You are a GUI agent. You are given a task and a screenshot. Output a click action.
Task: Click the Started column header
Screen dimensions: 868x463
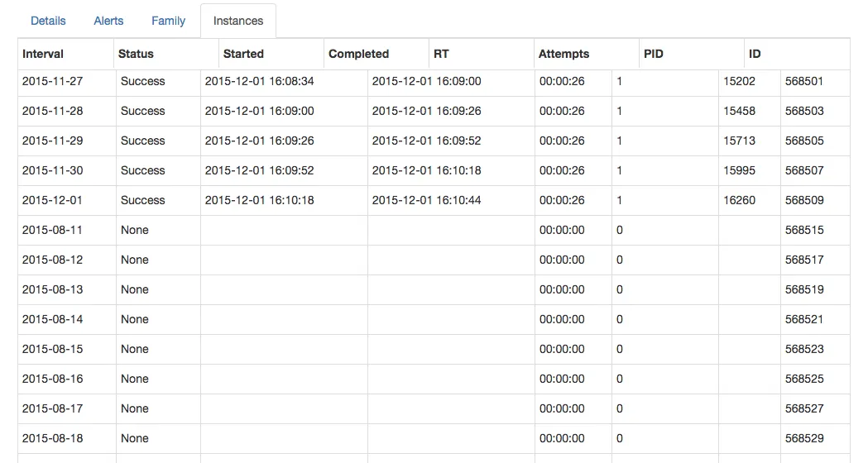(243, 54)
